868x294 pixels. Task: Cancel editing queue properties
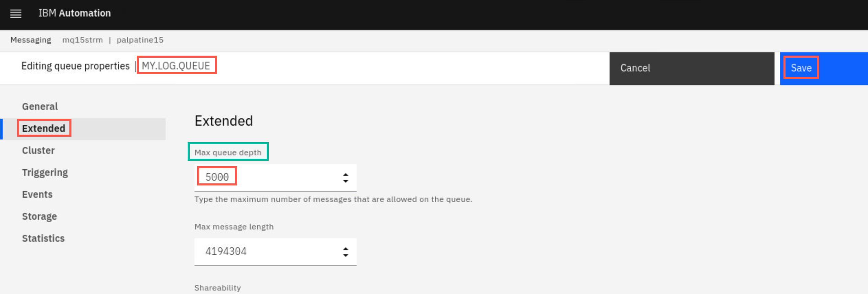point(692,68)
